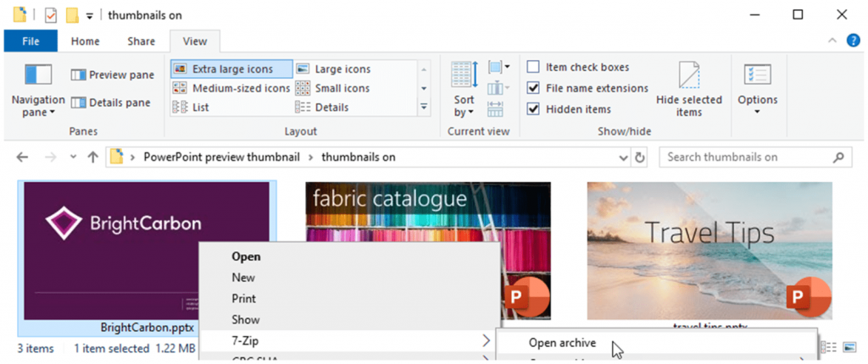Switch to the Home tab
The height and width of the screenshot is (364, 868).
click(86, 41)
